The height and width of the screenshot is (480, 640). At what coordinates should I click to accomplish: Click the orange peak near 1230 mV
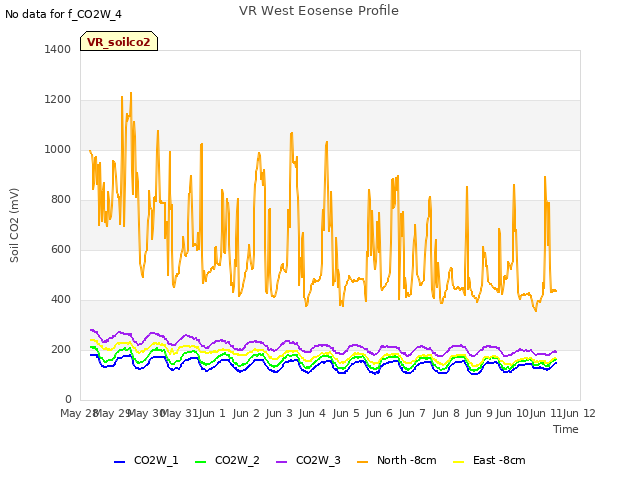coord(131,93)
